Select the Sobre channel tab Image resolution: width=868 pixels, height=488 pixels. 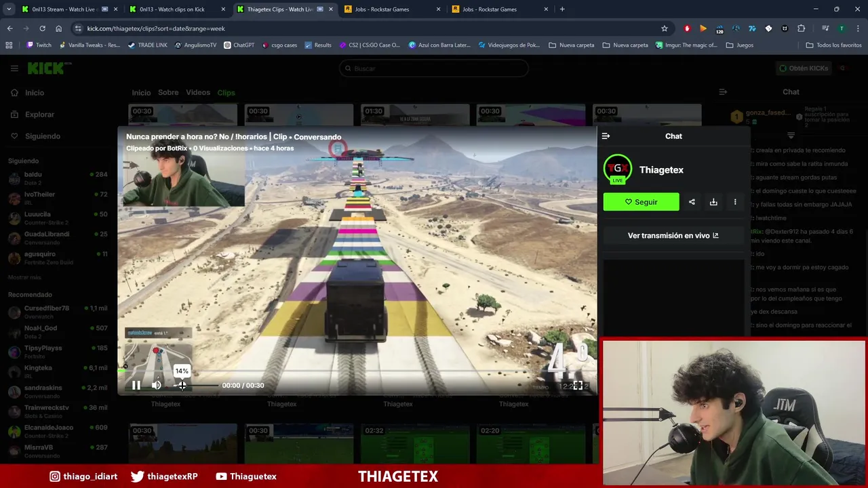click(168, 93)
